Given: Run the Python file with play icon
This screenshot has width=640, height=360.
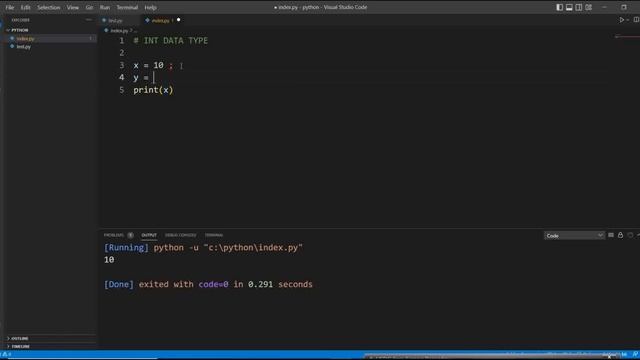Looking at the screenshot, I should [622, 20].
